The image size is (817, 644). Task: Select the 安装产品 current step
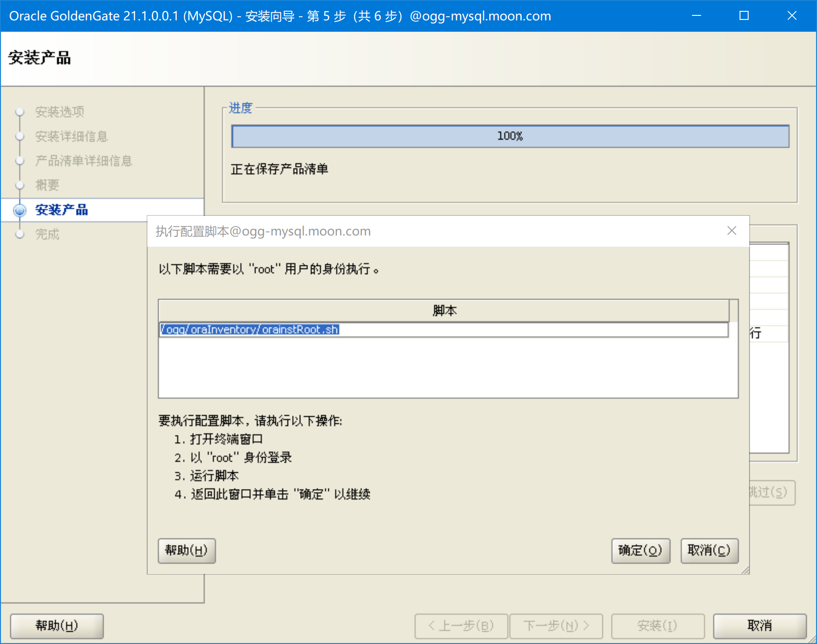click(62, 210)
